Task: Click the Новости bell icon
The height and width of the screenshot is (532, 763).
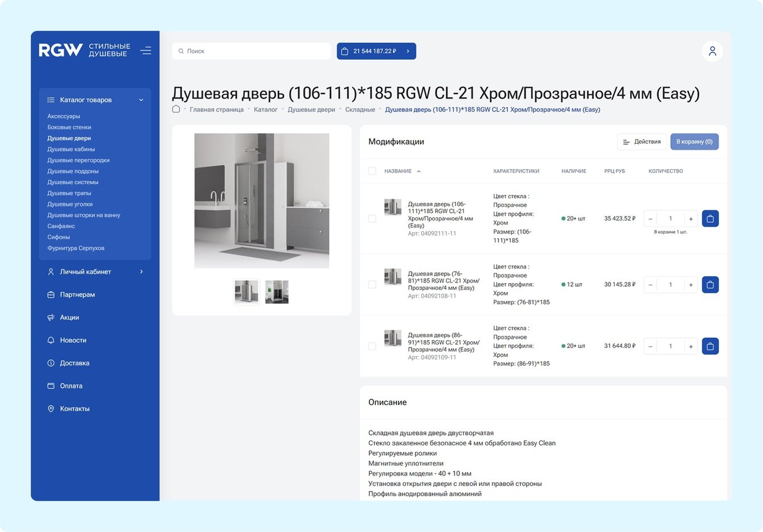Action: 51,340
